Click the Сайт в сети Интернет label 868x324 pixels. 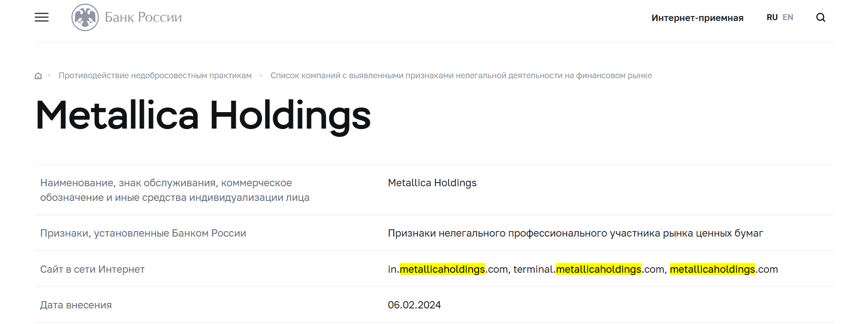coord(92,269)
